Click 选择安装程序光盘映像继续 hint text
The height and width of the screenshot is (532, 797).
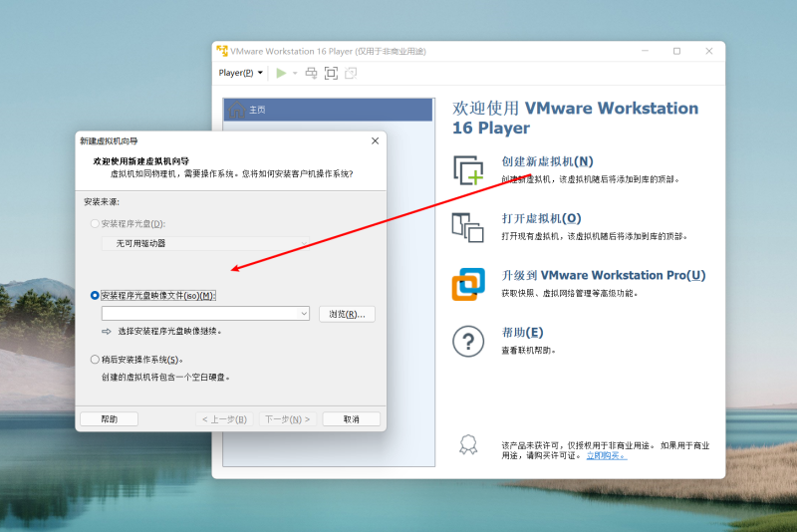pyautogui.click(x=169, y=332)
